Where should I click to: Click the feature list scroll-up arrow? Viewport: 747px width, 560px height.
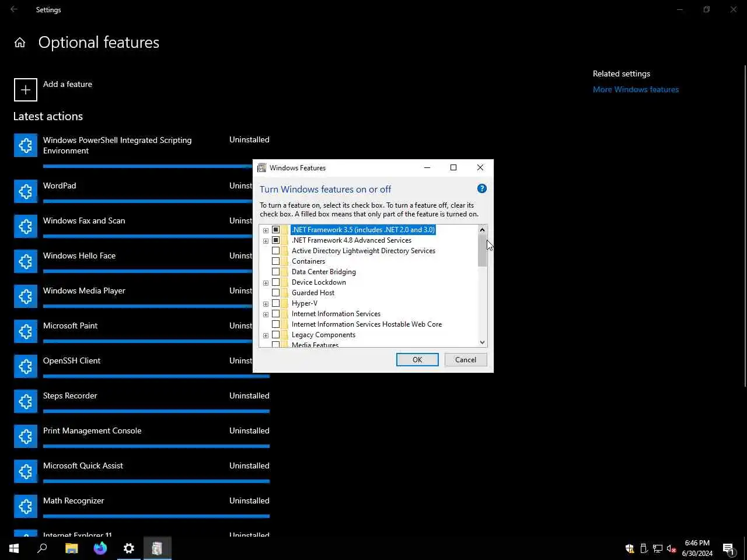coord(482,230)
